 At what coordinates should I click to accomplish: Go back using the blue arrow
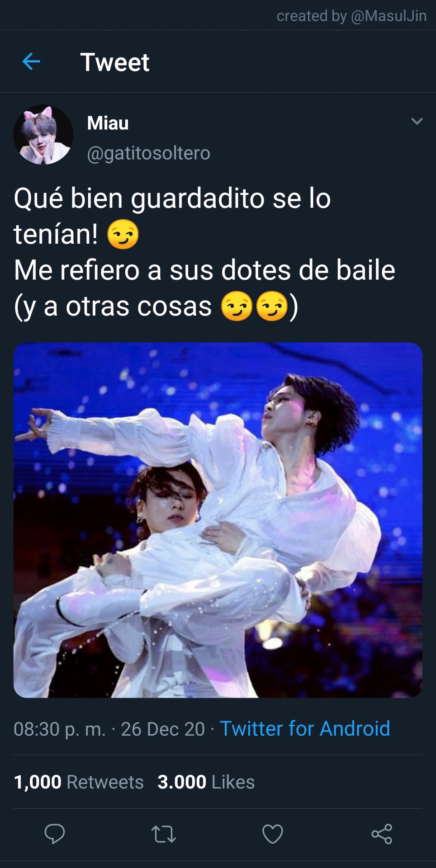point(31,61)
